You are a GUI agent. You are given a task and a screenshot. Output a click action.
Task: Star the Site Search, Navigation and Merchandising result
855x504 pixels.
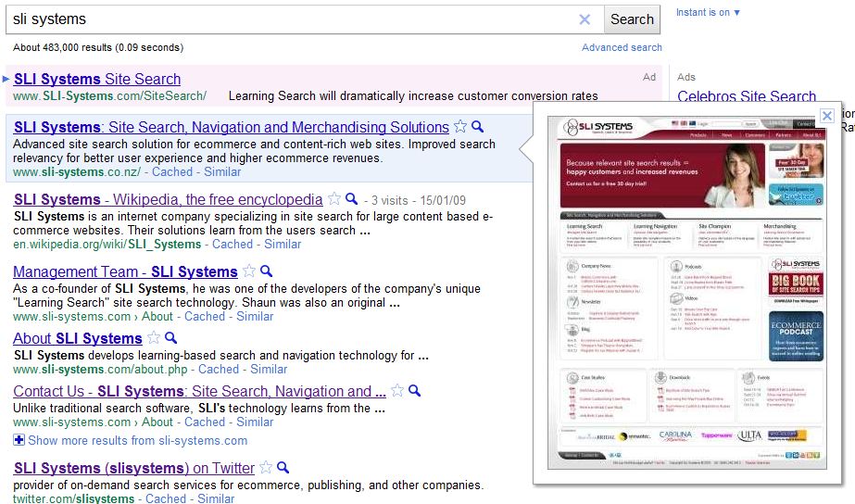[460, 127]
